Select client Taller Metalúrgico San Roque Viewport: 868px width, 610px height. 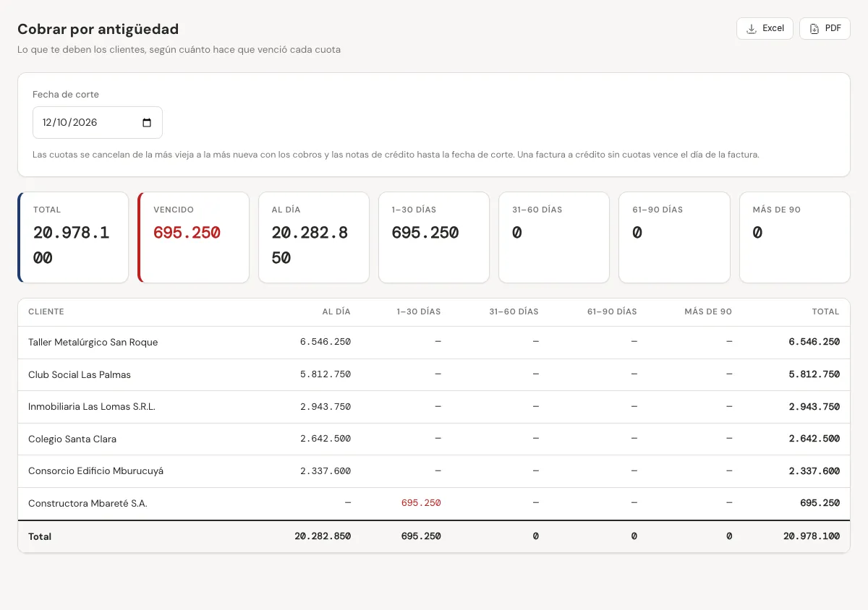pos(93,343)
